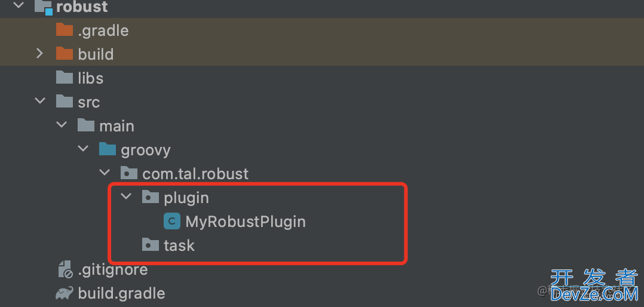Expand the build folder arrow
Viewport: 644px width, 307px height.
(x=39, y=53)
